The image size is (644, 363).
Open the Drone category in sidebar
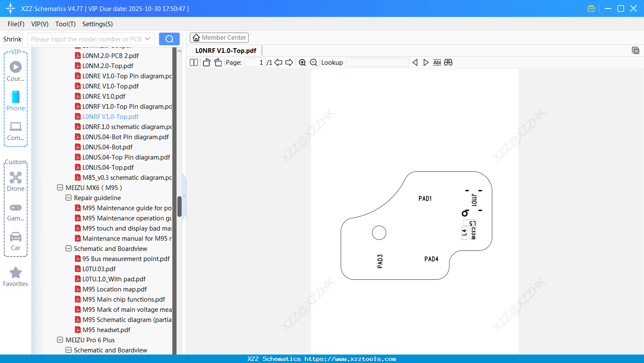pyautogui.click(x=15, y=181)
